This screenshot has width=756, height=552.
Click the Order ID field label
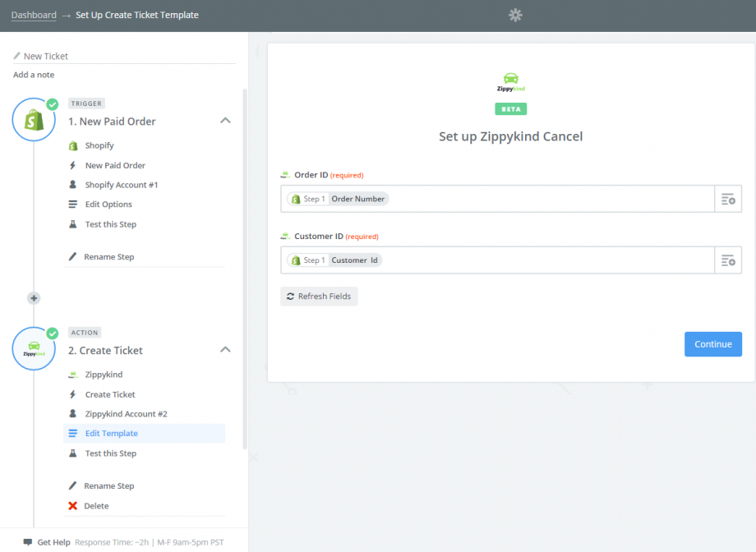click(x=311, y=175)
